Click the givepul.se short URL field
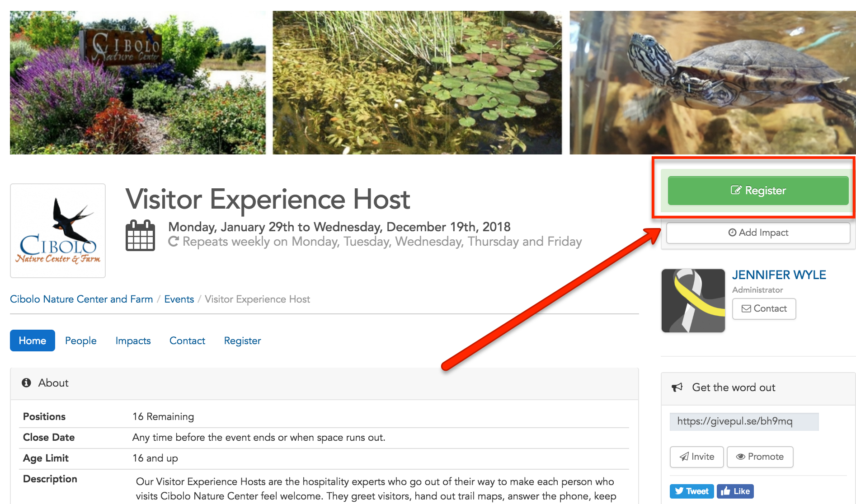 (x=744, y=421)
